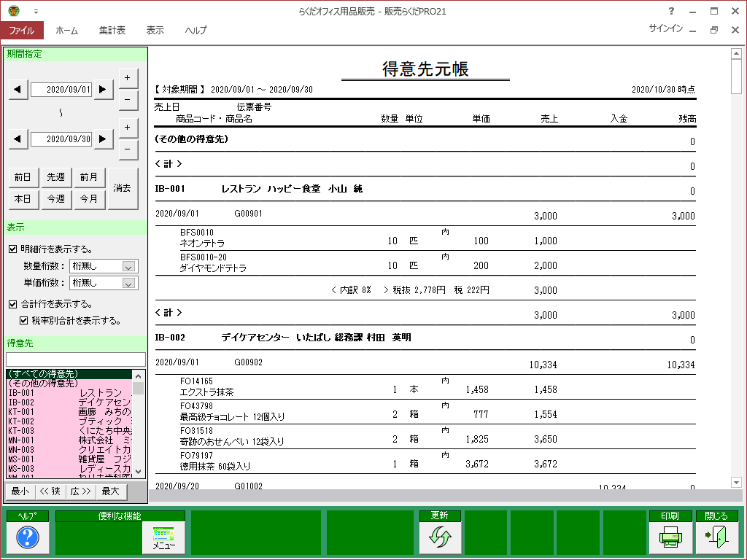Select KT-003 くにたち中央 in customer list
Viewport: 747px width, 560px height.
(69, 431)
